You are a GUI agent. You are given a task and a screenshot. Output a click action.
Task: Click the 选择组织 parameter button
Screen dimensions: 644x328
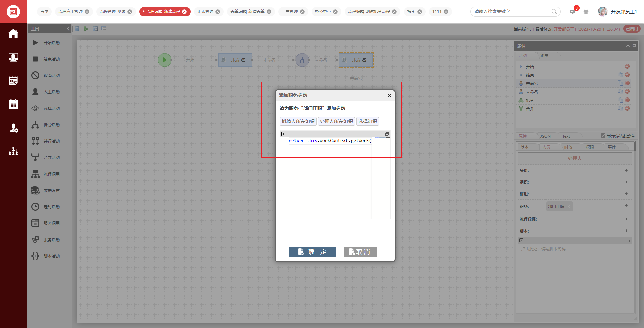click(368, 121)
